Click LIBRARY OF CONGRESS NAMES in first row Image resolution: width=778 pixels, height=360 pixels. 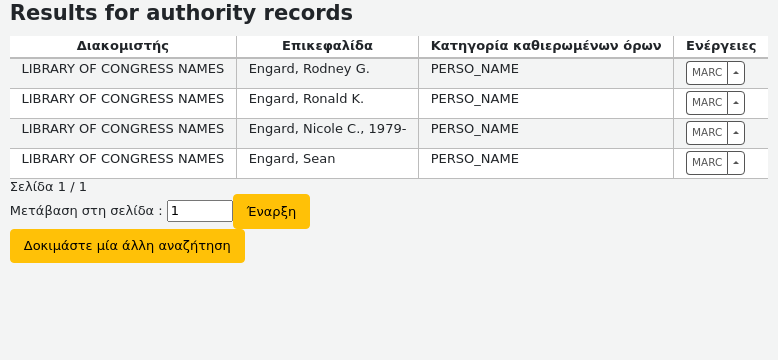pos(123,69)
